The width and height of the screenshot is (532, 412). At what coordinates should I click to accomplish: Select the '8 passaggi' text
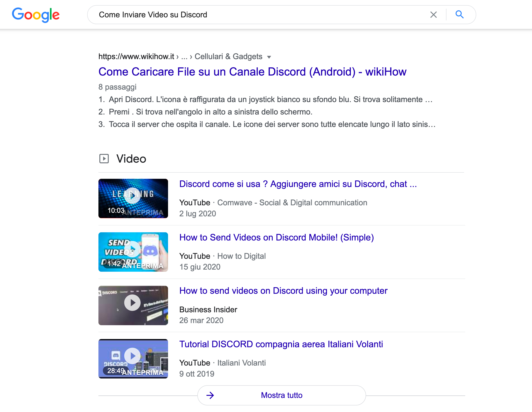[117, 87]
